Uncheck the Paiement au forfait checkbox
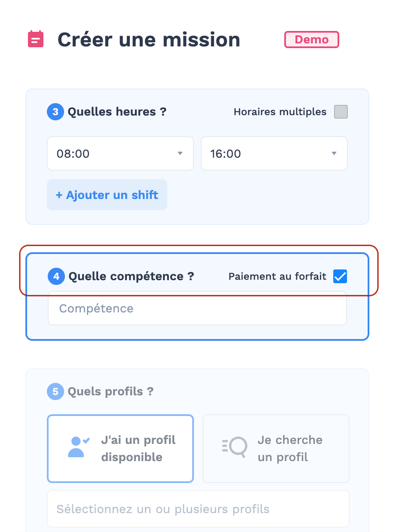The width and height of the screenshot is (393, 532). pyautogui.click(x=340, y=276)
